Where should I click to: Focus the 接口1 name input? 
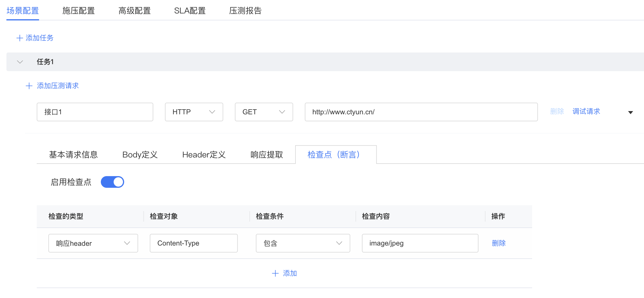coord(95,112)
